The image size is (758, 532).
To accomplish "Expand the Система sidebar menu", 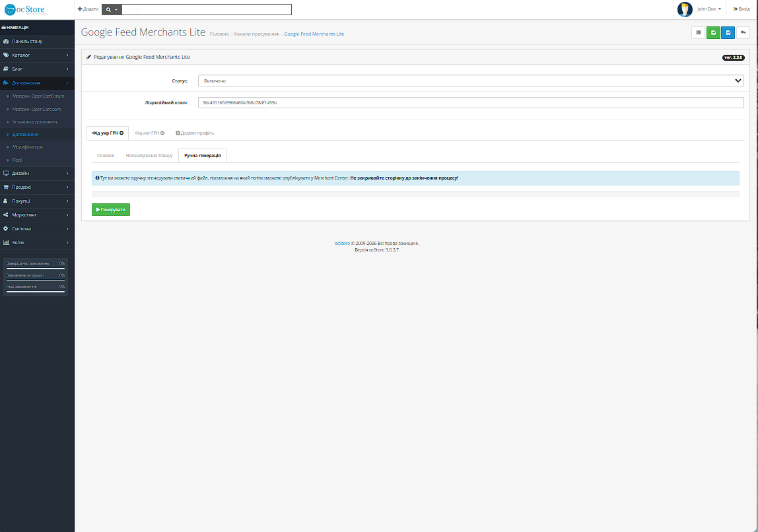I will (37, 229).
